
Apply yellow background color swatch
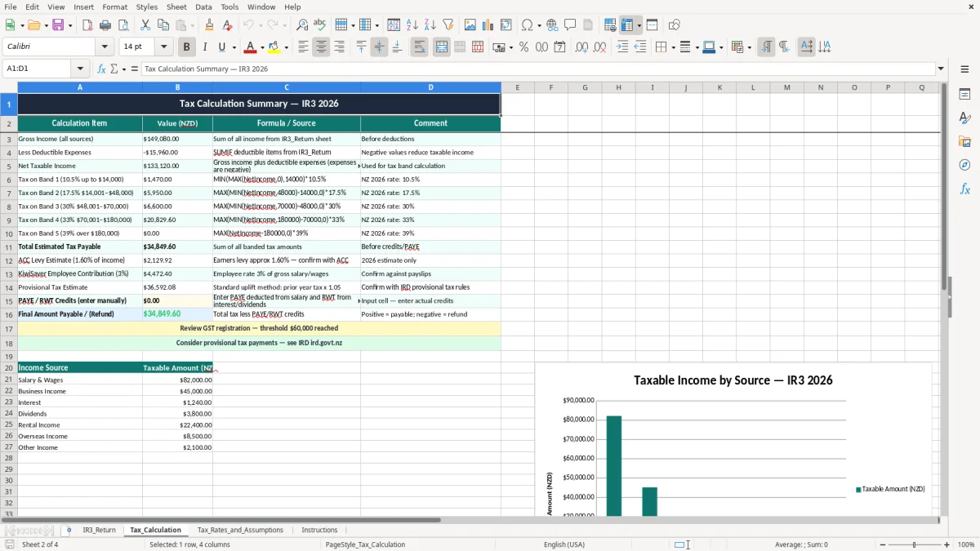274,47
